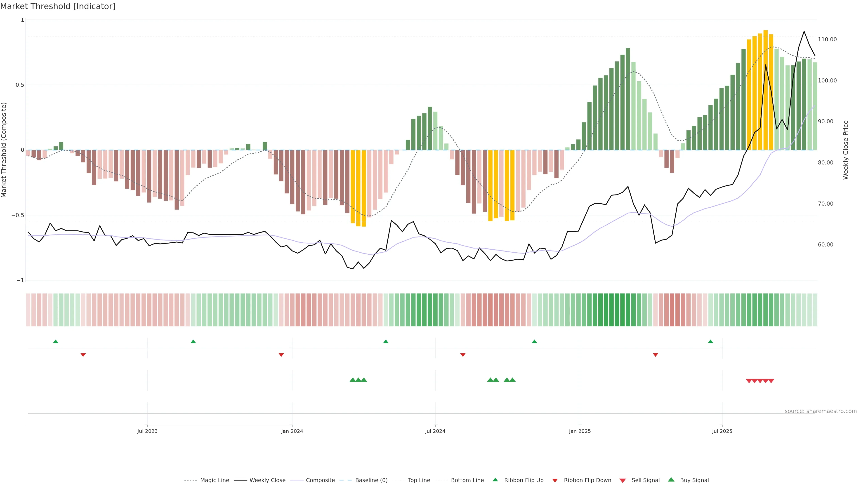
Task: Click the Jan 2024 x-axis label
Action: (292, 431)
